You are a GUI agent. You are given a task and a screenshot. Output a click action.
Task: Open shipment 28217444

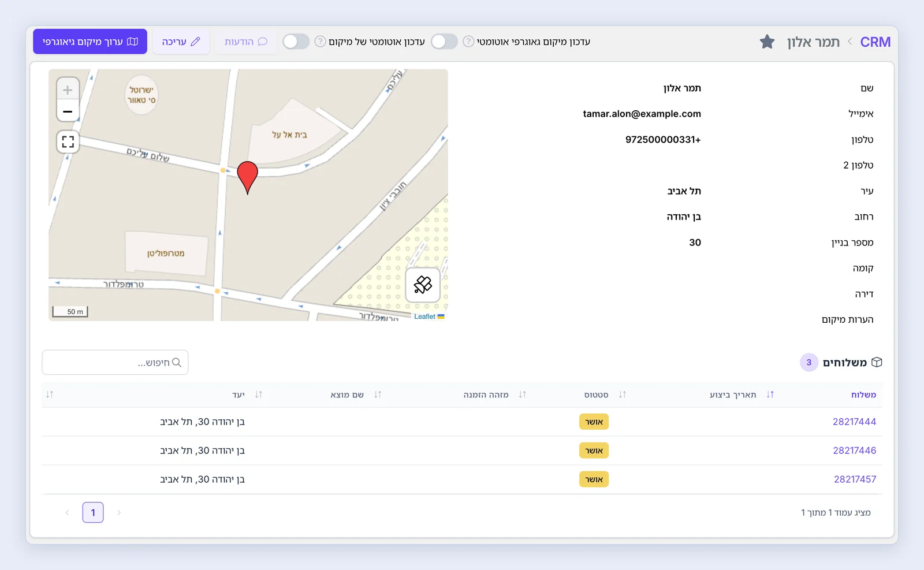[854, 422]
